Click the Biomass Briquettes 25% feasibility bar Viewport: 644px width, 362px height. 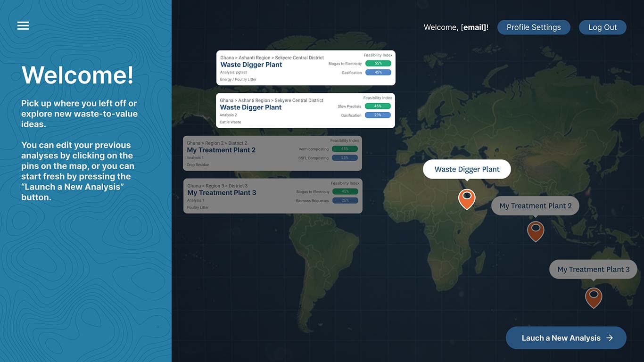coord(345,200)
